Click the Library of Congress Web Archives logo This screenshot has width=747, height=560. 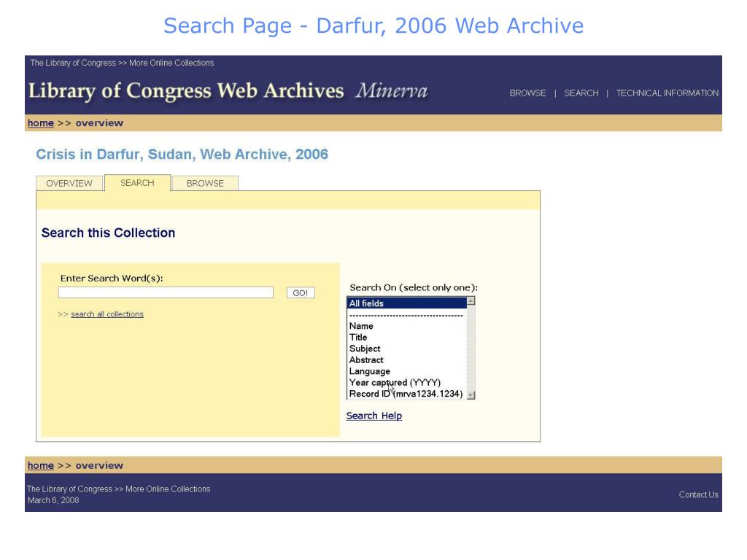(228, 91)
